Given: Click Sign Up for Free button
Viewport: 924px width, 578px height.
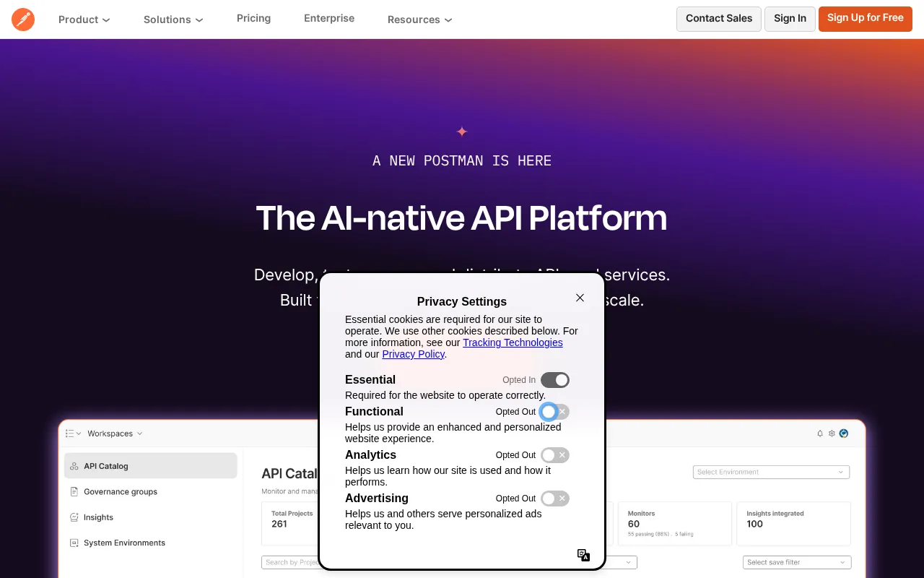Looking at the screenshot, I should coord(866,19).
